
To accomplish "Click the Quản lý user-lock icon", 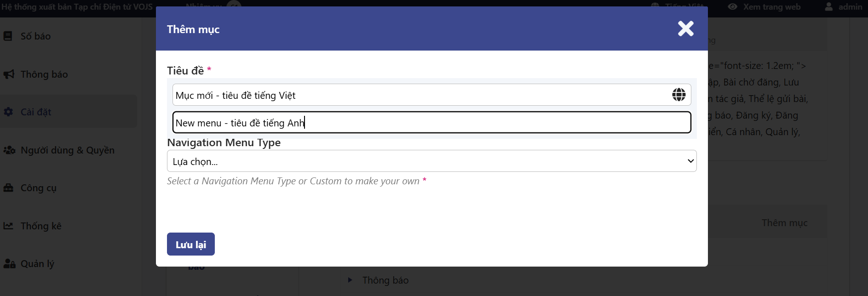I will tap(9, 263).
